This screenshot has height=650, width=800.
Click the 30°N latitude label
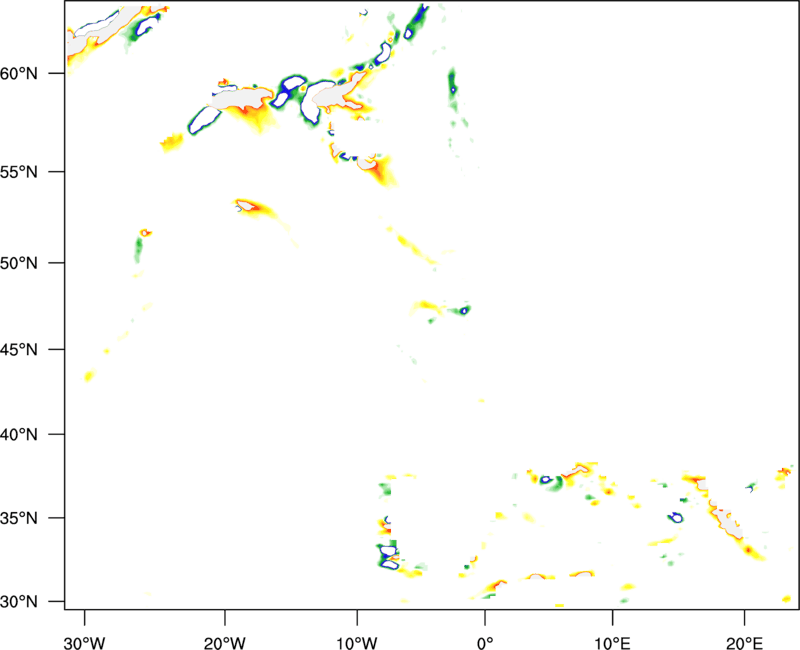point(19,602)
